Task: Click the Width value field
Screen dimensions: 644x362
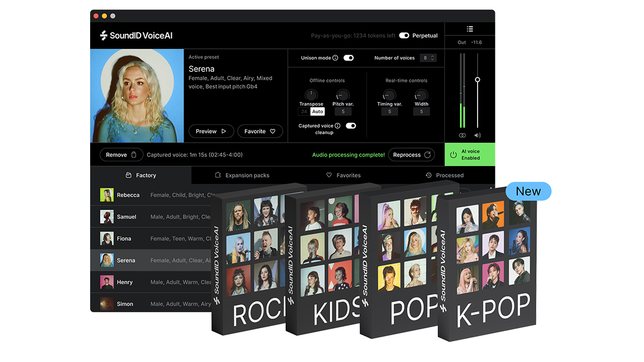Action: point(421,112)
